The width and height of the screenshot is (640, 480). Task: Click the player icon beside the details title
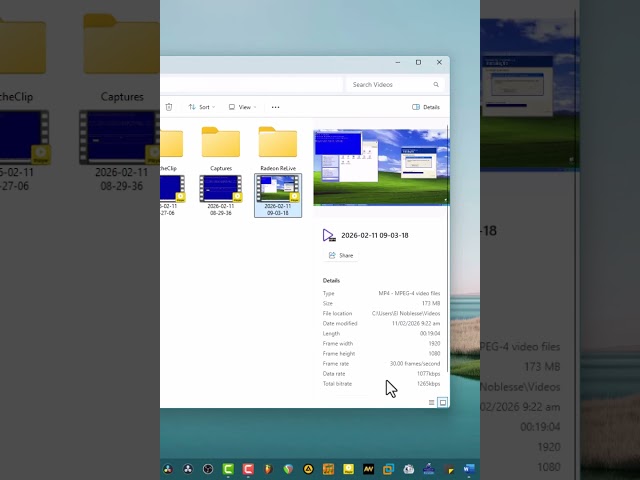(x=329, y=236)
